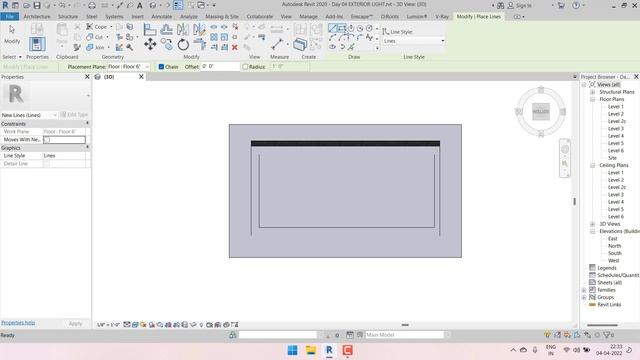
Task: Close the Properties panel
Action: 87,77
